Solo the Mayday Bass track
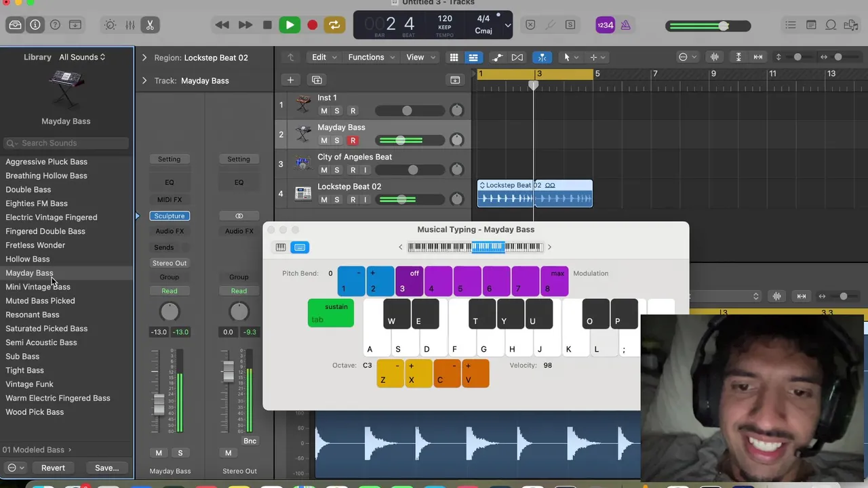This screenshot has height=488, width=868. click(x=336, y=140)
